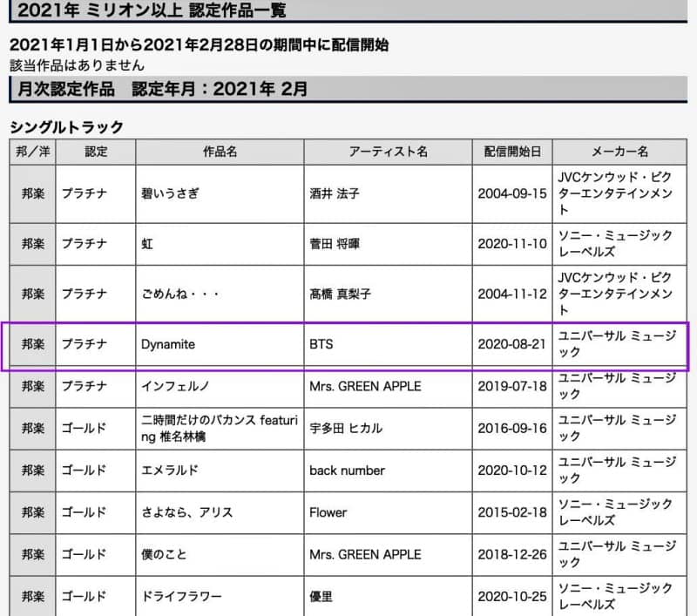The width and height of the screenshot is (697, 616).
Task: Select the ドライフラワー song title
Action: pos(181,597)
